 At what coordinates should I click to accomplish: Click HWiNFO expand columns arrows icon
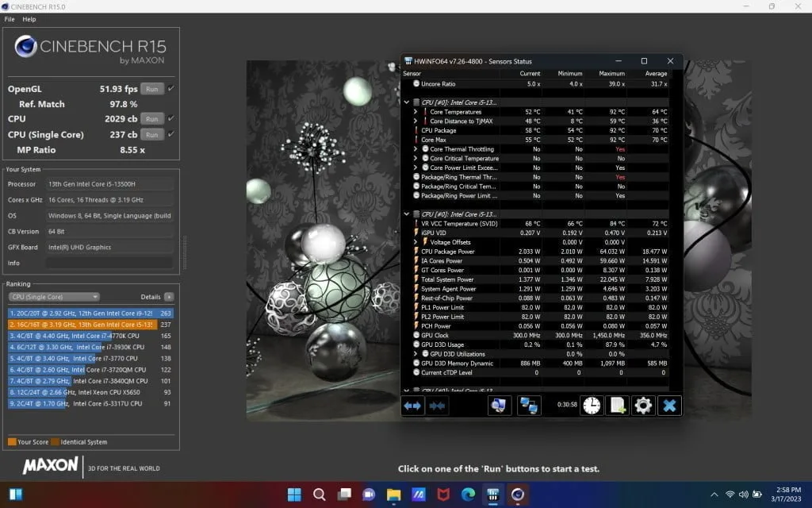(413, 406)
